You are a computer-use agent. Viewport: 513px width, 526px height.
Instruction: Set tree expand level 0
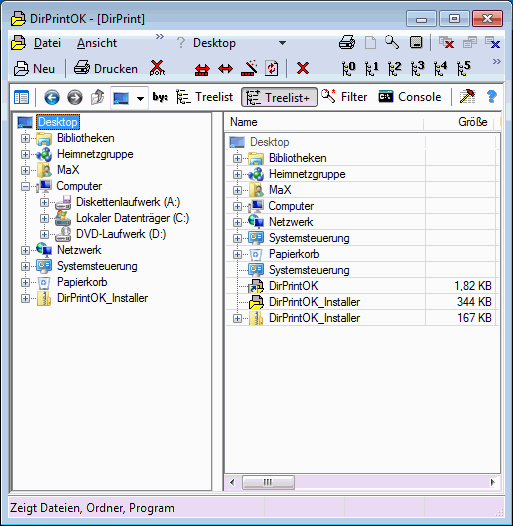point(348,68)
